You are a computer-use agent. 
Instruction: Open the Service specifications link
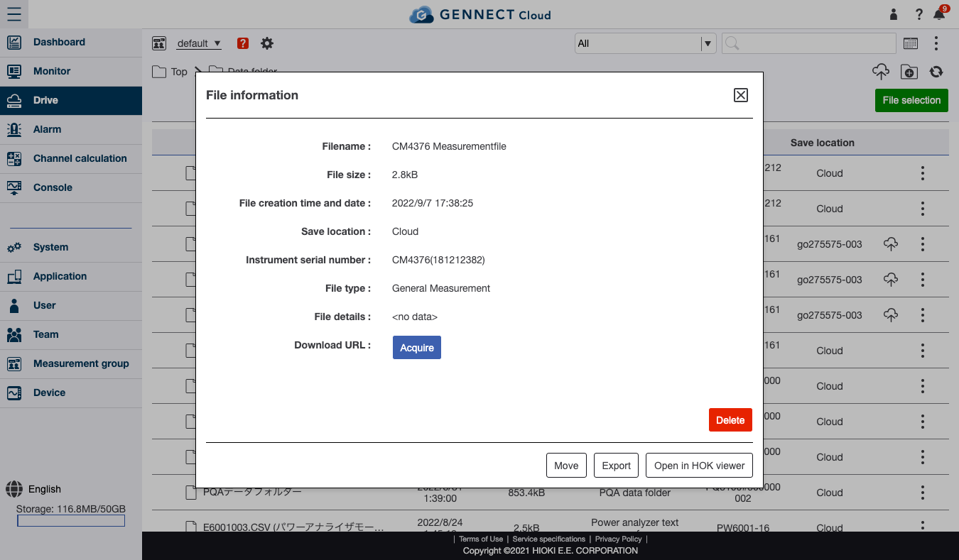549,539
